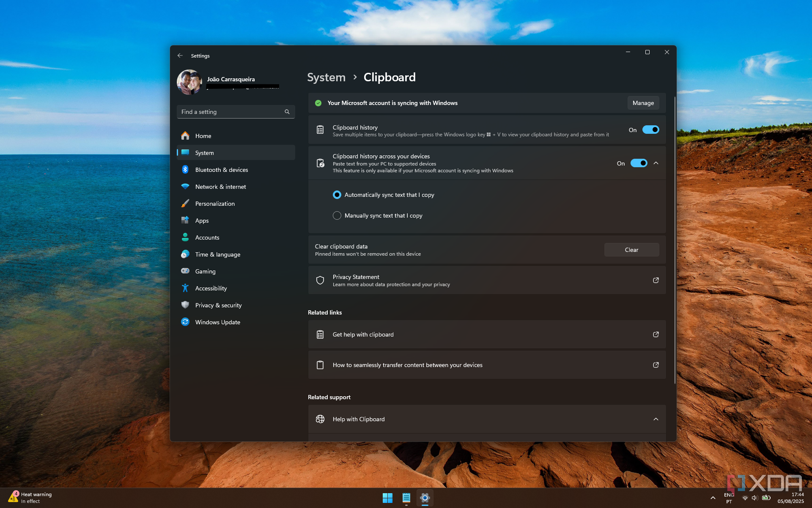Open the Notepad app on the taskbar
This screenshot has width=812, height=508.
click(x=406, y=498)
